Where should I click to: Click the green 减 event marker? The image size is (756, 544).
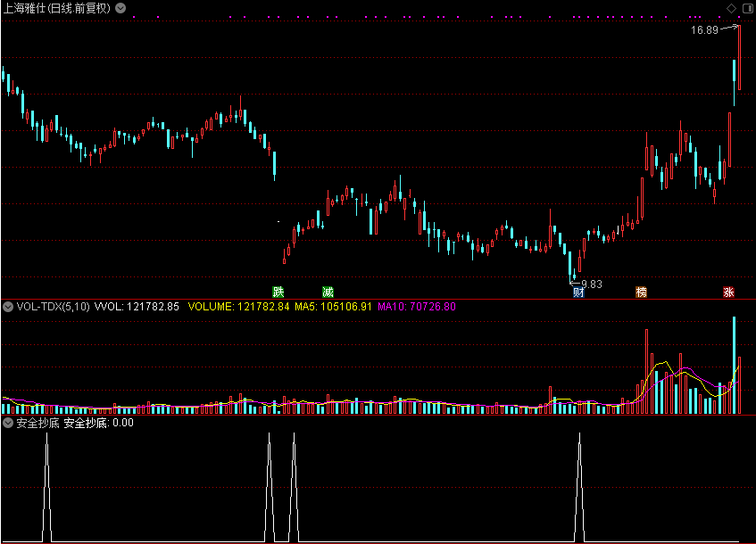(328, 292)
